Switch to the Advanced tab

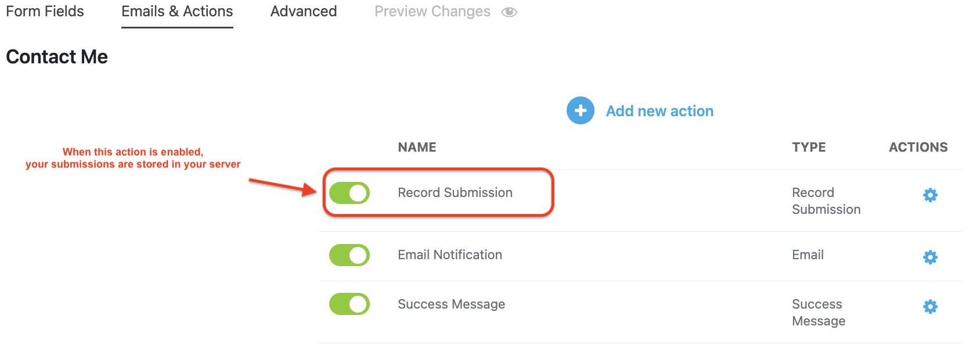pos(304,12)
